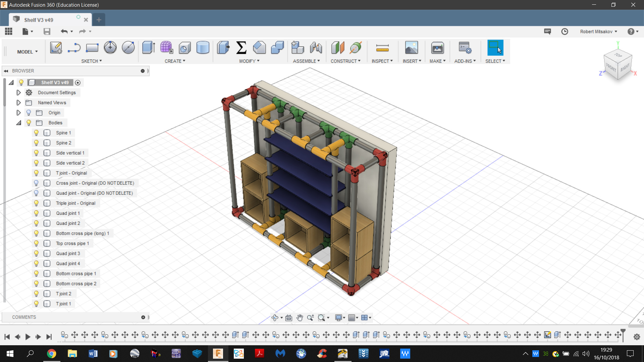Image resolution: width=644 pixels, height=362 pixels.
Task: Open the CONSTRUCT menu
Action: coord(345,61)
